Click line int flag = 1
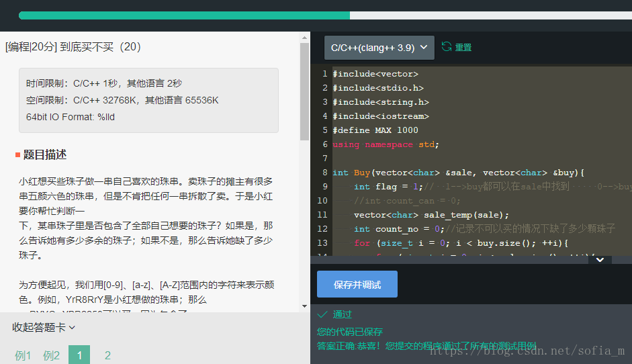The width and height of the screenshot is (632, 364). 388,187
